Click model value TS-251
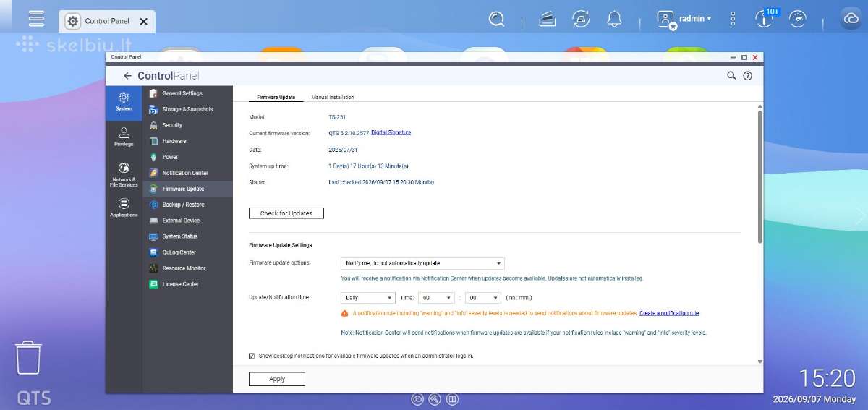Screen dimensions: 868x410 click(338, 116)
